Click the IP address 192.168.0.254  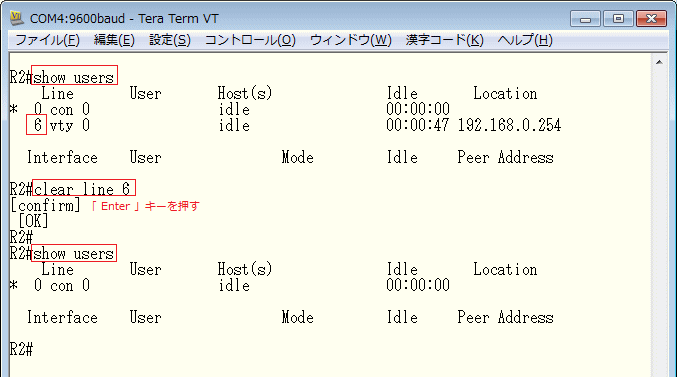coord(509,125)
